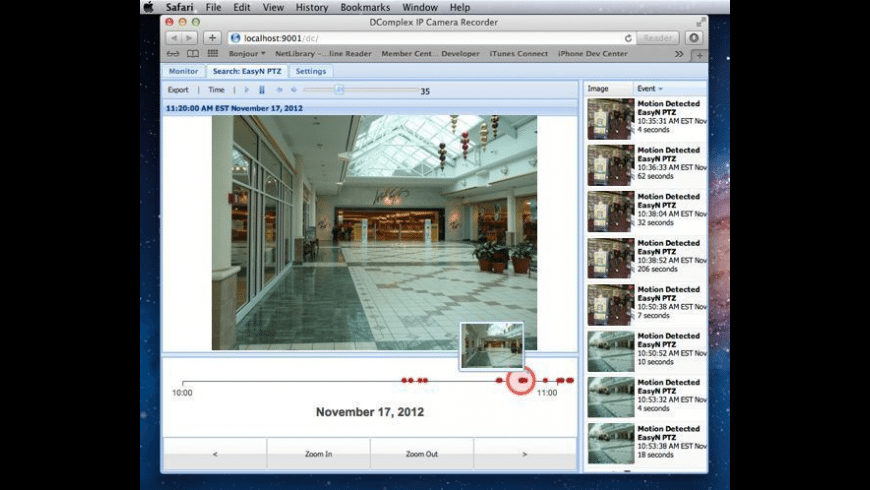Click the Apple logo menu

148,7
